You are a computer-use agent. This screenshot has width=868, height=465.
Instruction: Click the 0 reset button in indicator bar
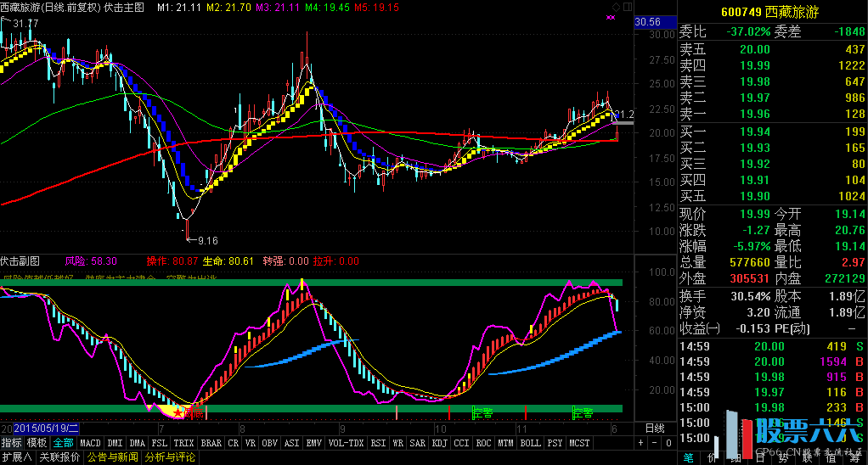668,443
